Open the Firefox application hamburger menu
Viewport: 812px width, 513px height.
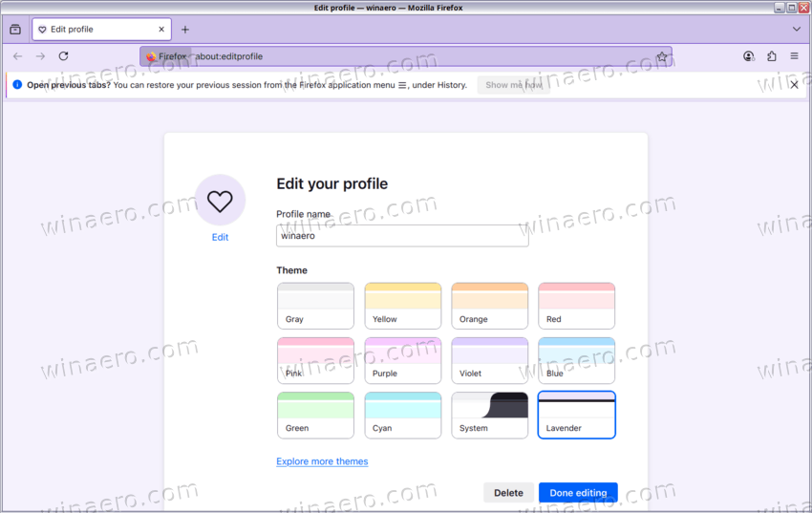794,56
